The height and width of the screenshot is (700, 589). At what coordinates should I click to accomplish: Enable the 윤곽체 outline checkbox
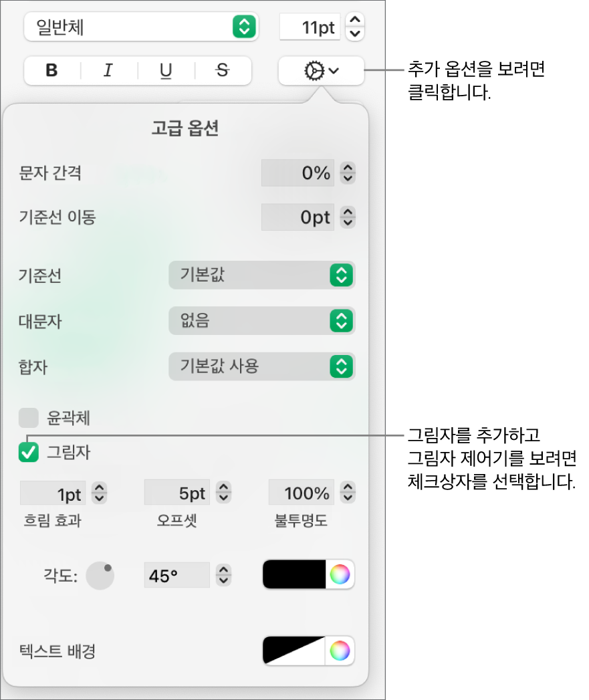(29, 419)
